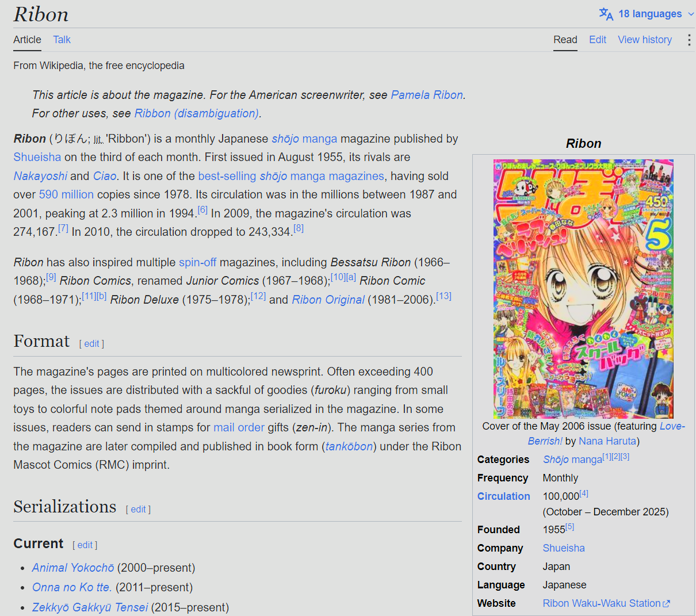Click the Serializations section heading
Viewport: 696px width, 616px height.
click(65, 507)
